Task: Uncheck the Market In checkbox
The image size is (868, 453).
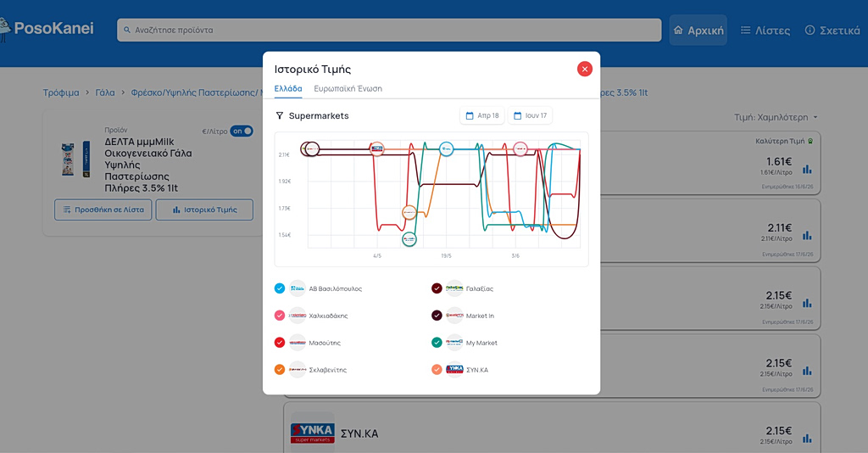Action: click(437, 316)
